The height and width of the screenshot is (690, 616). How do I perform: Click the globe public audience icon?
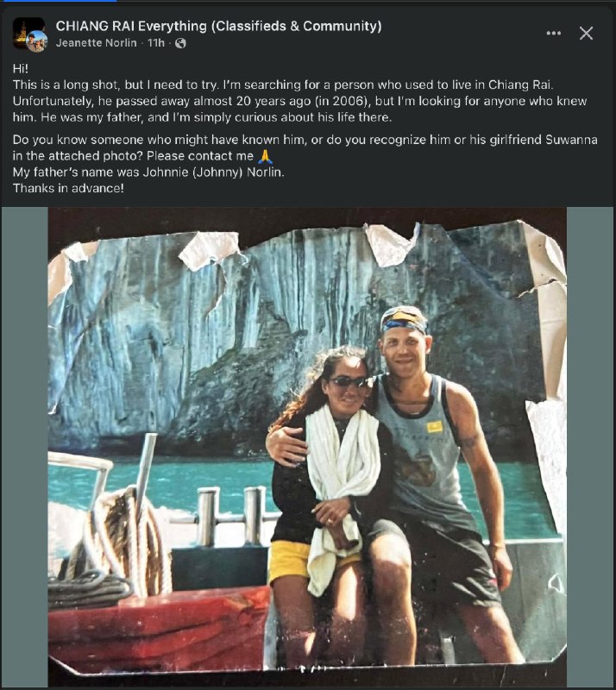tap(180, 42)
